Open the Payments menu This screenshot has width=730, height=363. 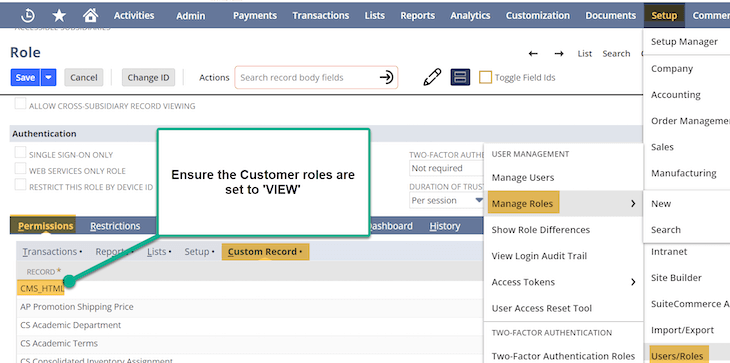pyautogui.click(x=255, y=15)
